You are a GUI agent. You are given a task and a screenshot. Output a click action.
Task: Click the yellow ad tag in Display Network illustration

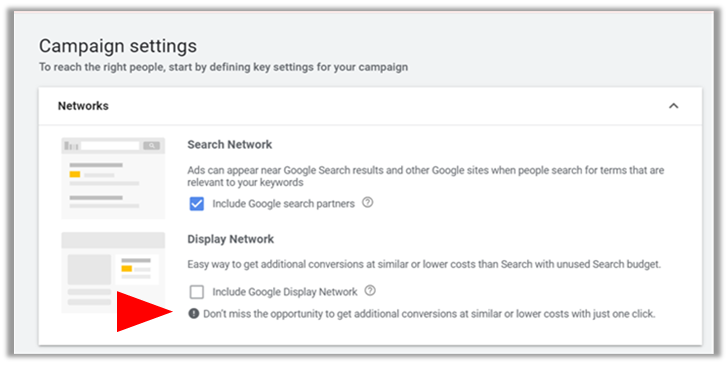(126, 268)
